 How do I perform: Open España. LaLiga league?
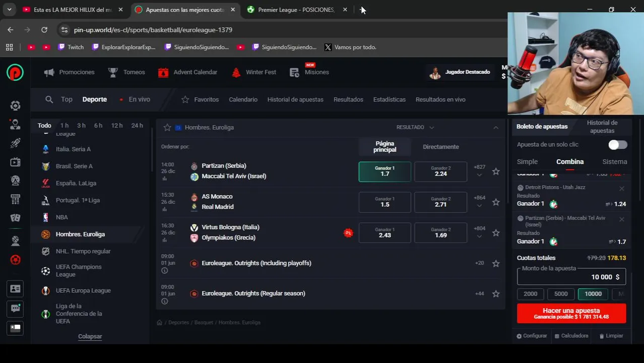click(x=76, y=183)
